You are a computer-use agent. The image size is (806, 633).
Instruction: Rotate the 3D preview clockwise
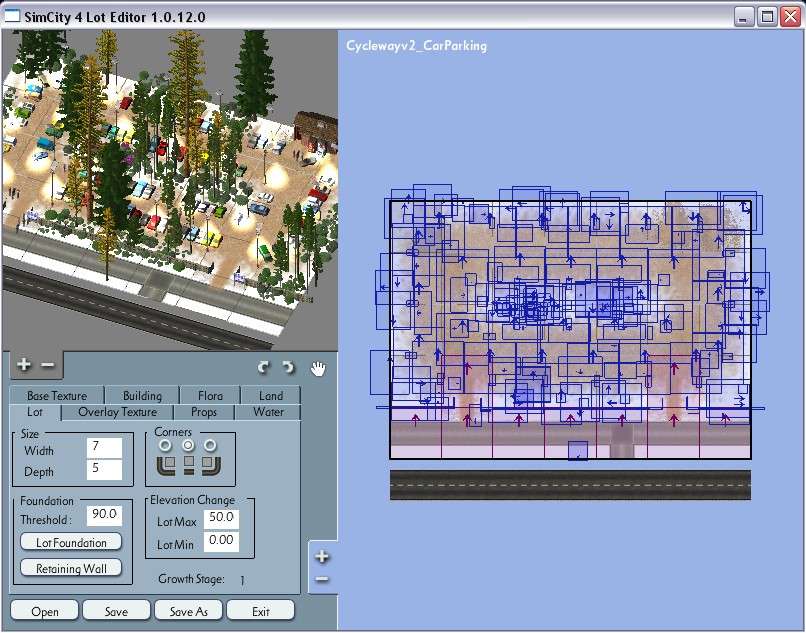pyautogui.click(x=288, y=367)
